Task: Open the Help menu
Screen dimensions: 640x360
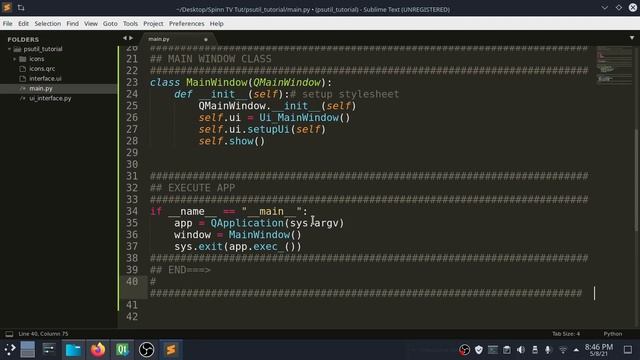Action: click(216, 24)
